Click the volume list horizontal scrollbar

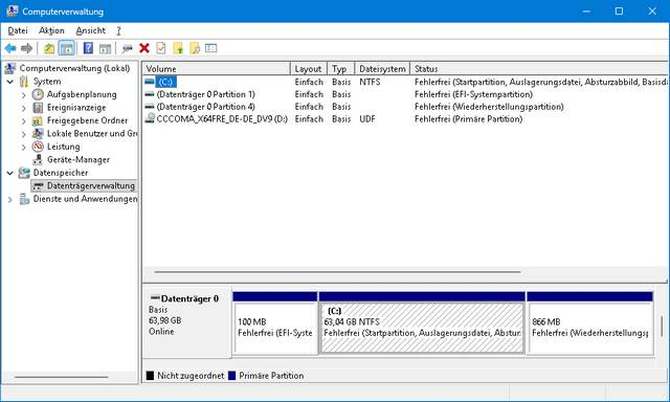(330, 272)
